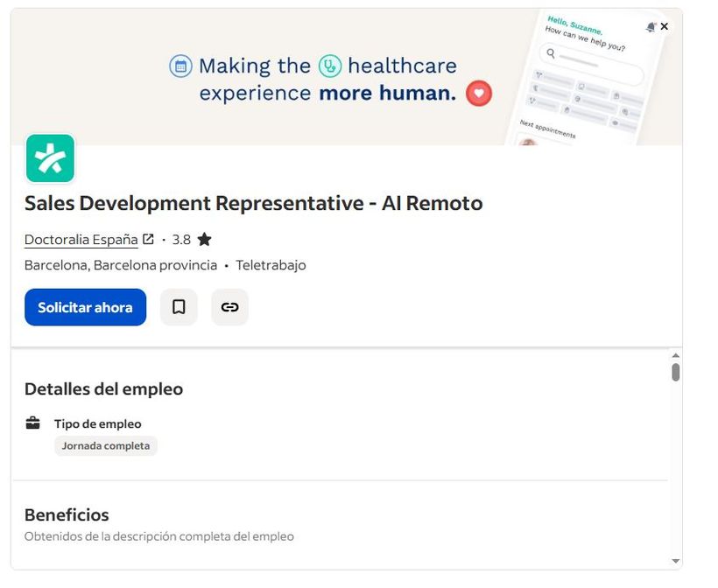Viewport: 718px width, 588px height.
Task: Click the magnifier icon in the phone mockup
Action: pos(551,53)
